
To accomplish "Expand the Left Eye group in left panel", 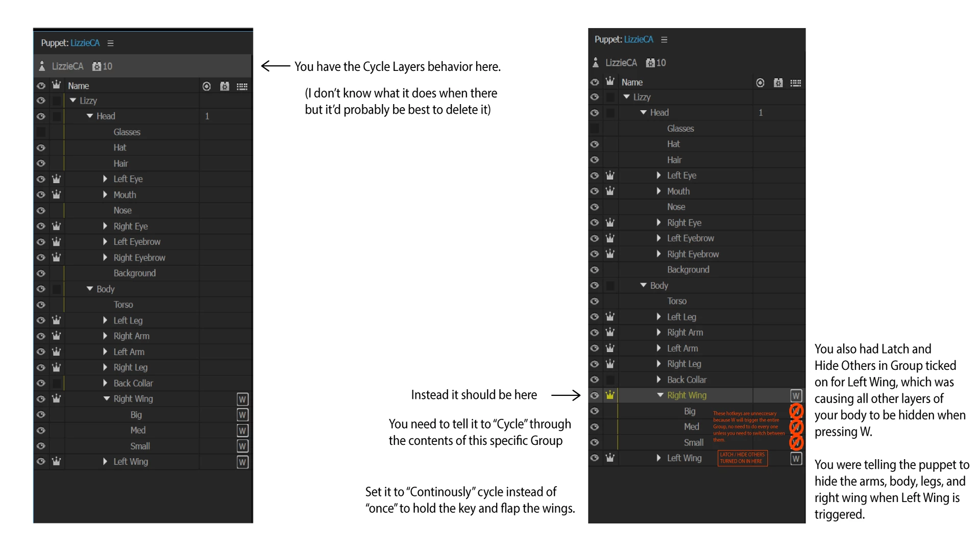I will pyautogui.click(x=105, y=179).
